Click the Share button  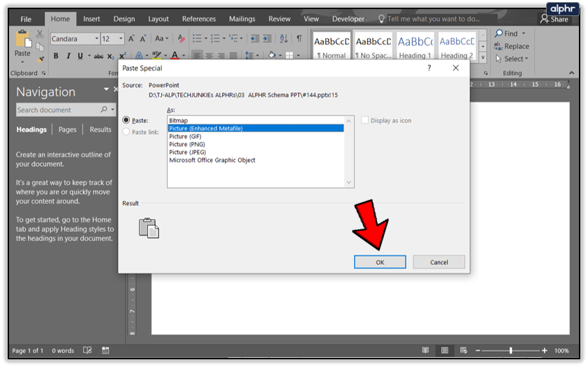[555, 19]
